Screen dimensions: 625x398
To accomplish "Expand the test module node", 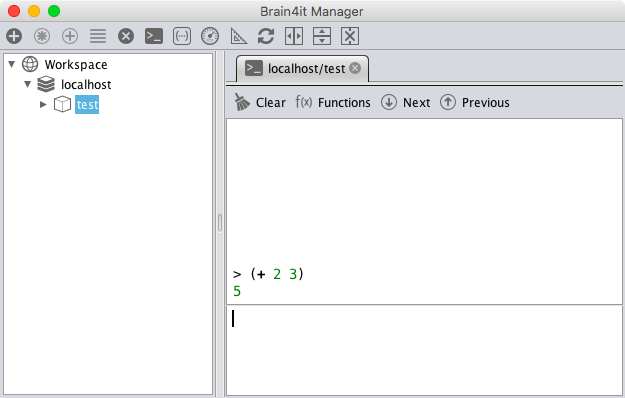I will [x=43, y=104].
